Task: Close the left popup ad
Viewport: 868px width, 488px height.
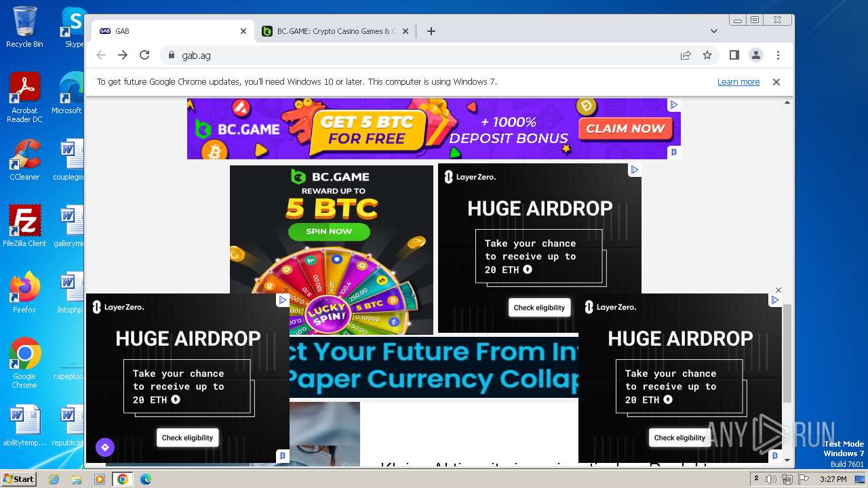Action: [286, 290]
